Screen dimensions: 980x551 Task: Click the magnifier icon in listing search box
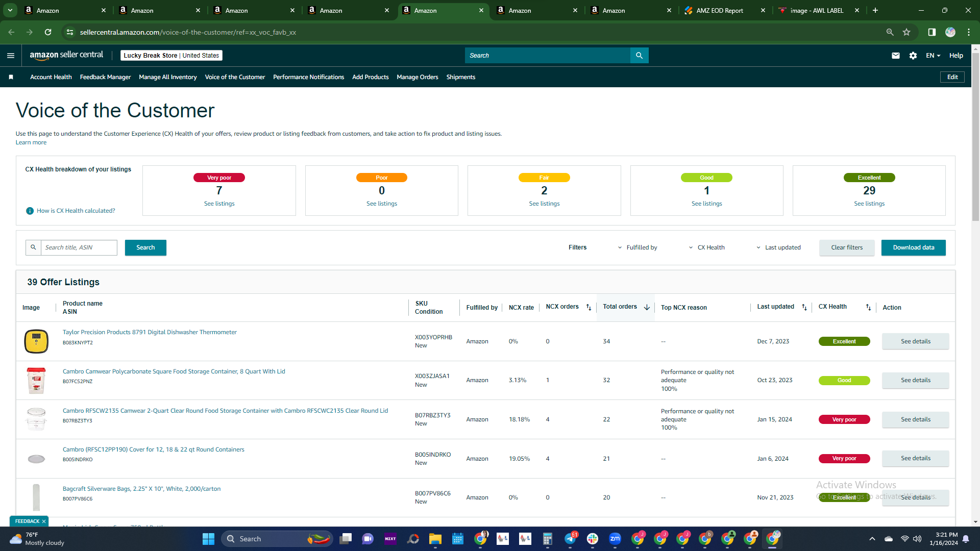(x=33, y=247)
